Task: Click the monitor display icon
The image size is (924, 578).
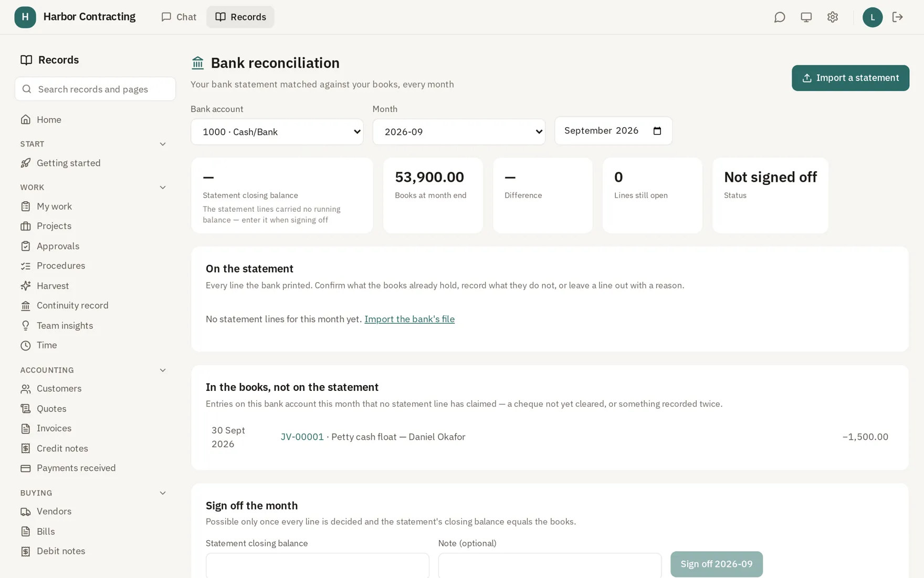Action: 806,17
